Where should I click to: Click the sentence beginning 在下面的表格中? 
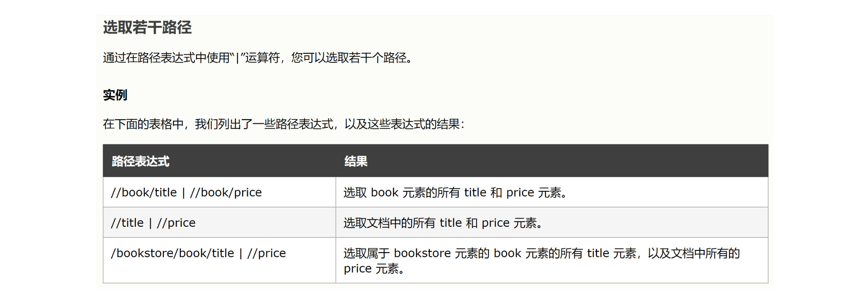284,124
